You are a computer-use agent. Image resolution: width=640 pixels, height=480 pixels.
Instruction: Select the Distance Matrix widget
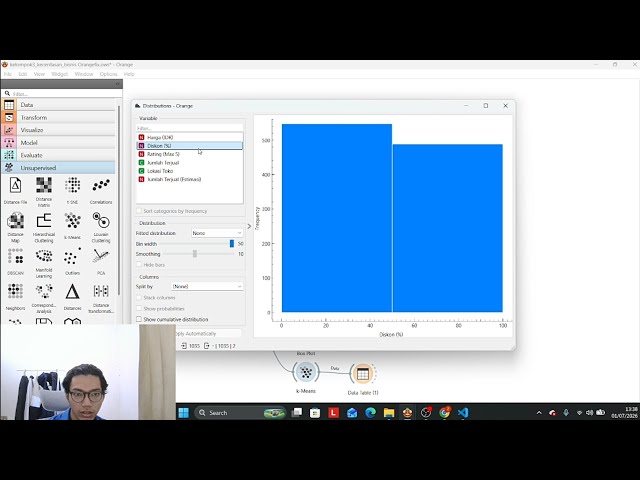(44, 192)
